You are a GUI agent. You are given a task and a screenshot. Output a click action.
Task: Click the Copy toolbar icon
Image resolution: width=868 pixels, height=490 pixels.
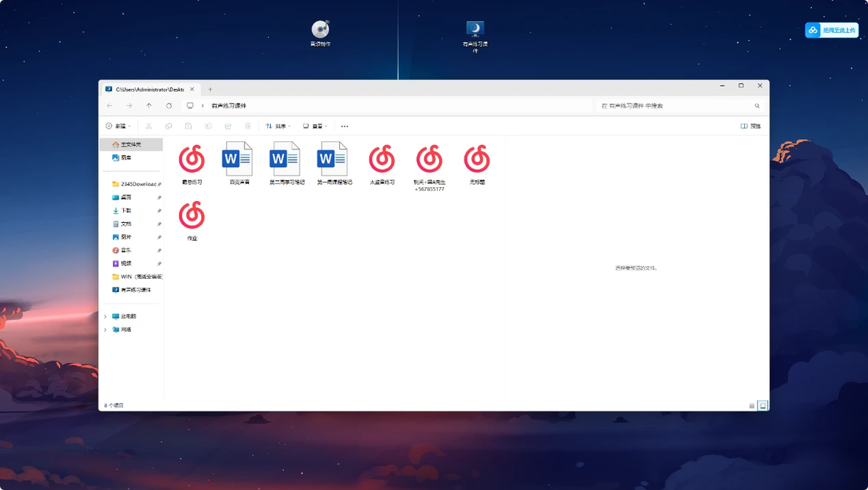(168, 126)
